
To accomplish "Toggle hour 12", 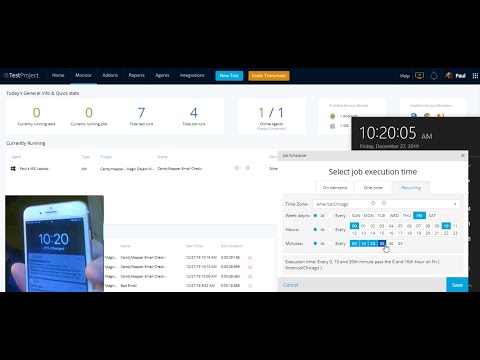I will (x=354, y=233).
